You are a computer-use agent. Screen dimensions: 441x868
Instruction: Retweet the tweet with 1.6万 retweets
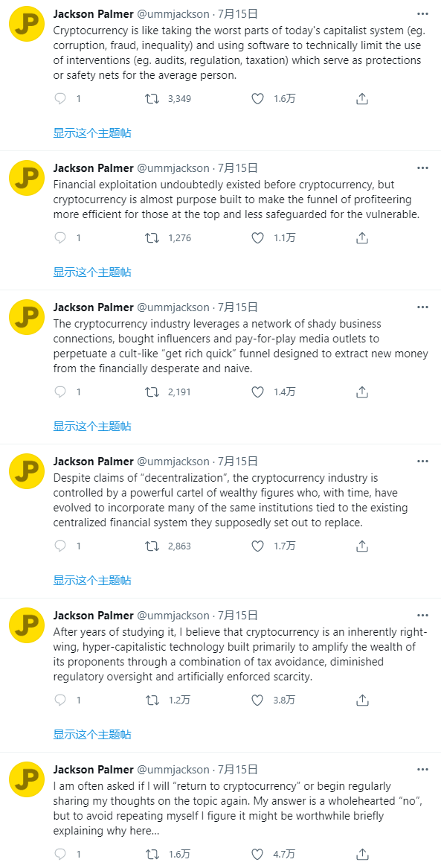[152, 854]
